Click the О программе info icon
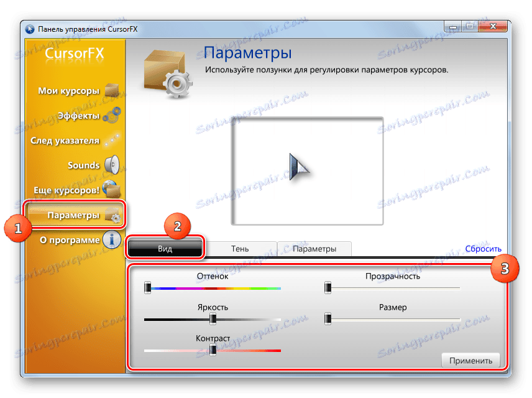 112,239
